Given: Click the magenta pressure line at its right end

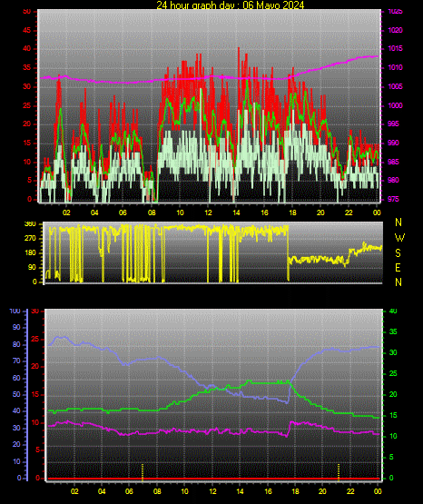Looking at the screenshot, I should pos(377,56).
